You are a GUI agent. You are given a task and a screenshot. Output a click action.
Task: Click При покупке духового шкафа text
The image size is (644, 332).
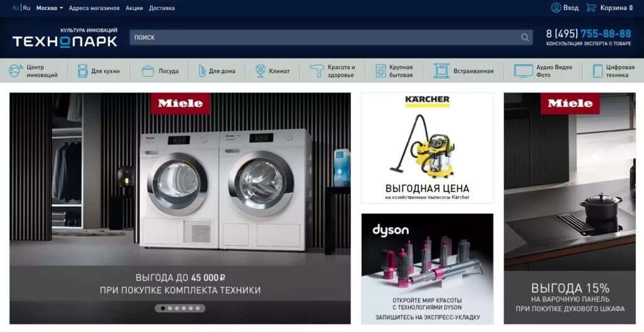(x=570, y=309)
